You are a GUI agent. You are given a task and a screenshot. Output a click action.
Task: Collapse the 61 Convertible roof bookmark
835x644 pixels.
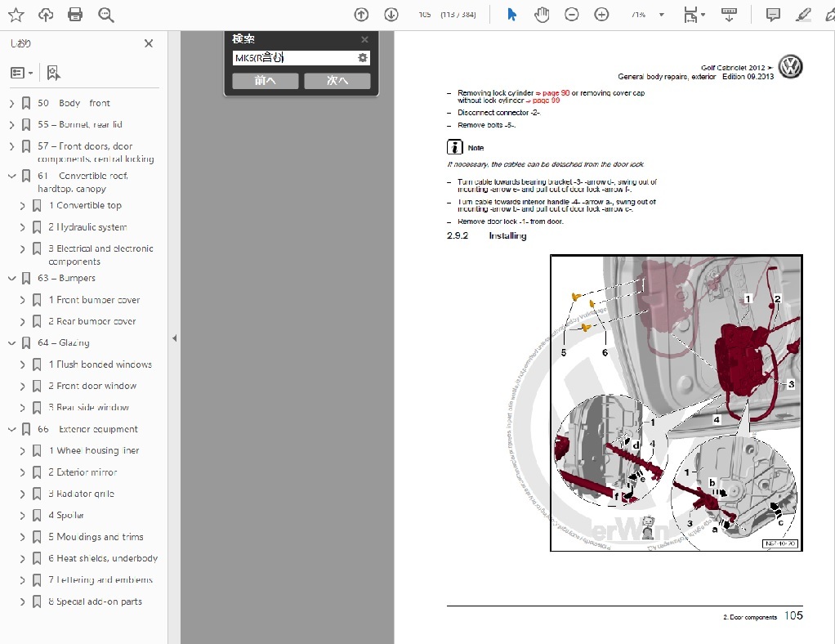11,176
